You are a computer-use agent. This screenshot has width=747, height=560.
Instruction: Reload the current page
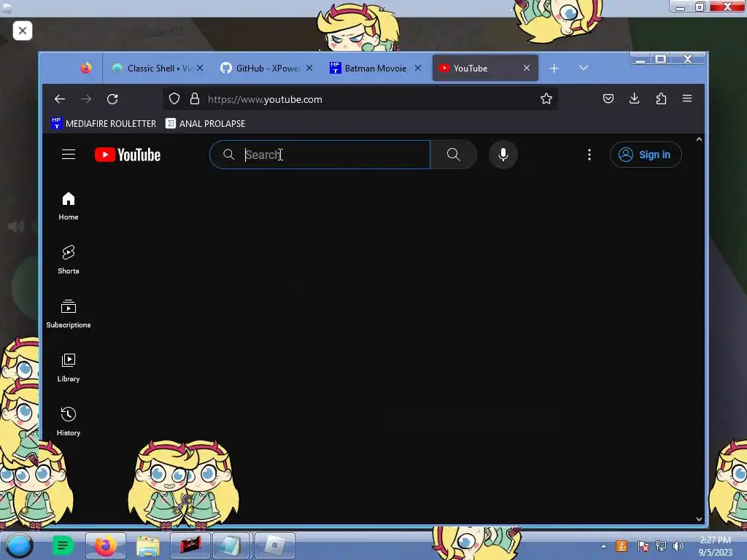[112, 99]
